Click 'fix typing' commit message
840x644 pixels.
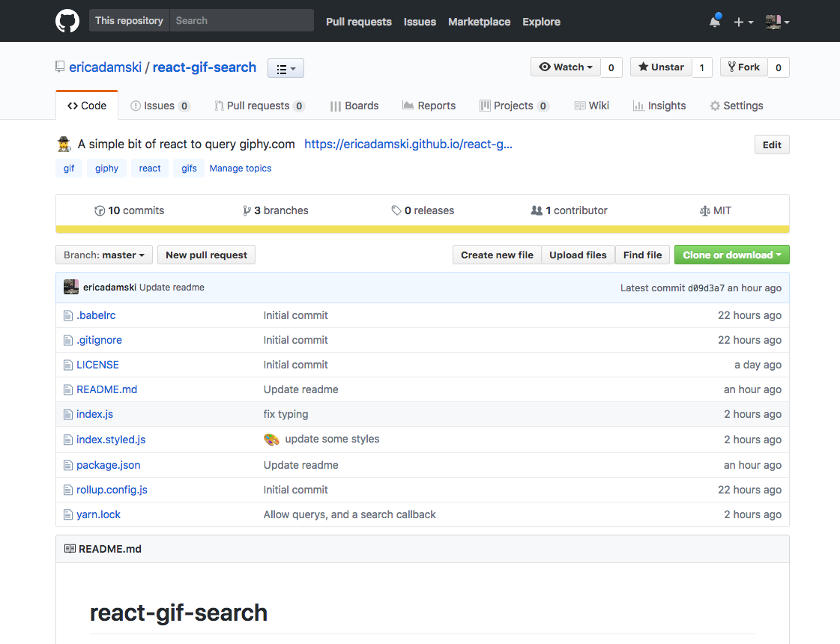pos(285,414)
